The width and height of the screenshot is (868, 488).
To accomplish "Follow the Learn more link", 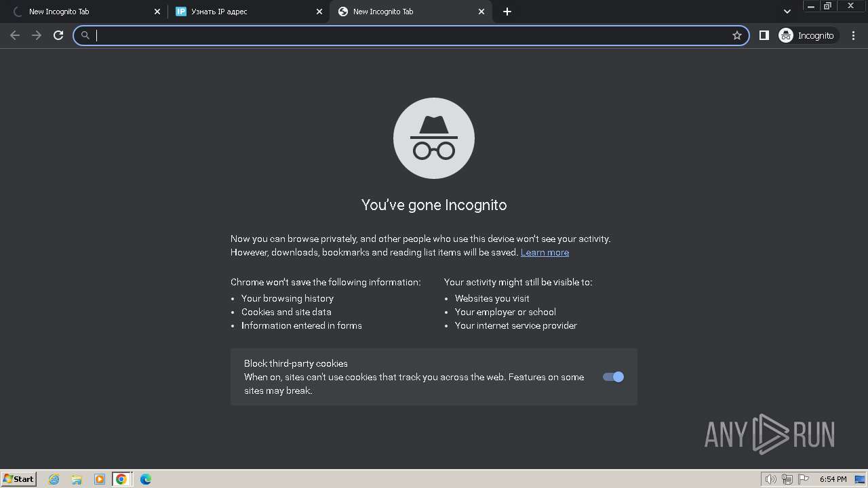I will 545,252.
